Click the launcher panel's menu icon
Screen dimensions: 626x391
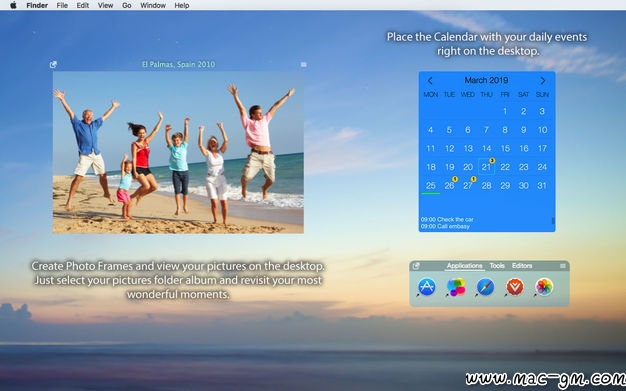(563, 266)
